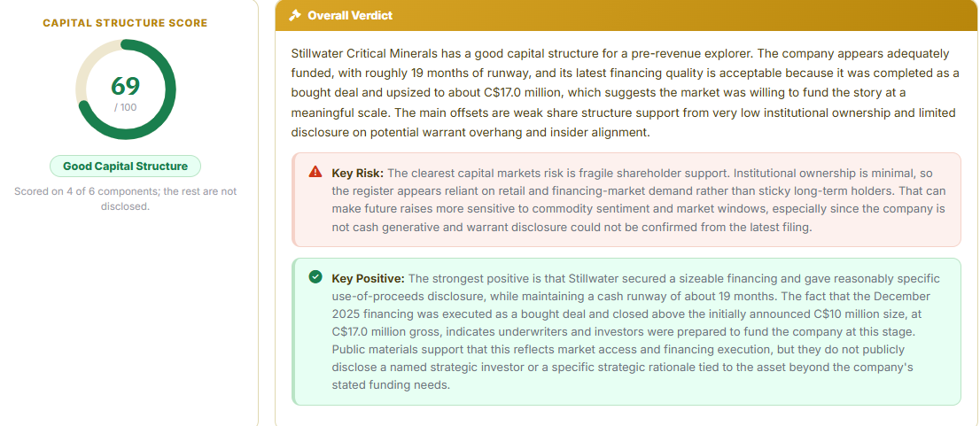Click the 'Key Risk:' bold label
Viewport: 980px width, 426px height.
tap(358, 173)
